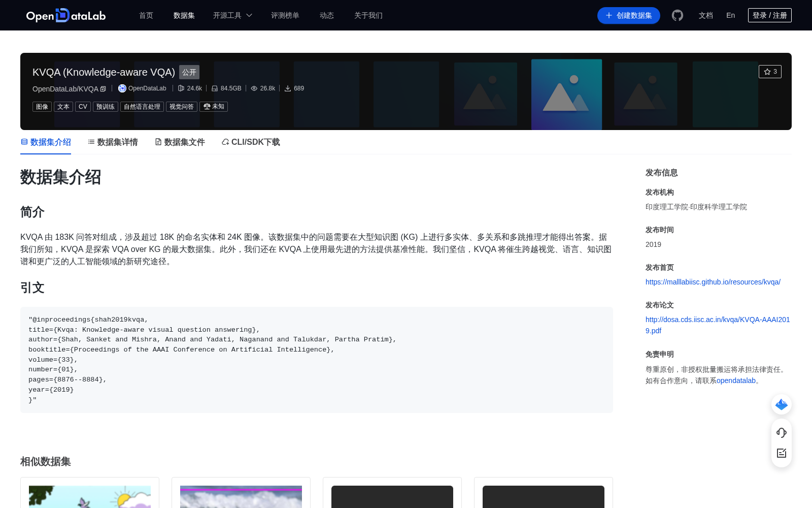Open 关于我们 in the navigation bar

(368, 15)
